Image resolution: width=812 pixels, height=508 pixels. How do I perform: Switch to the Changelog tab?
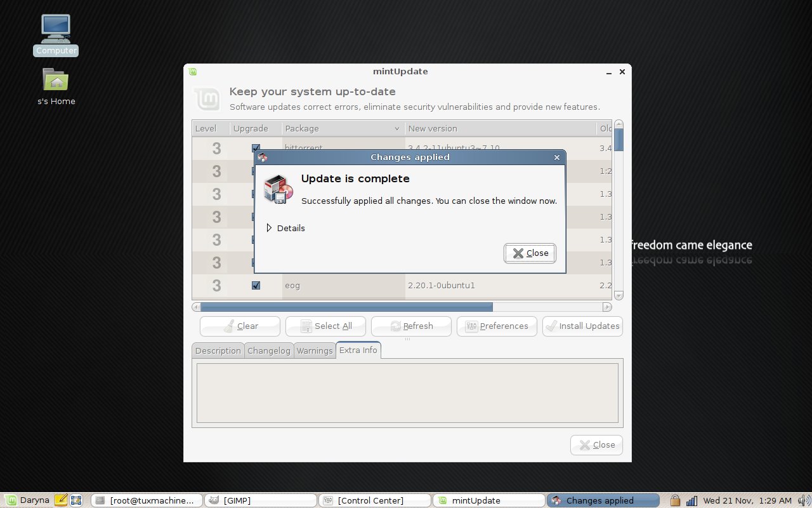(269, 351)
